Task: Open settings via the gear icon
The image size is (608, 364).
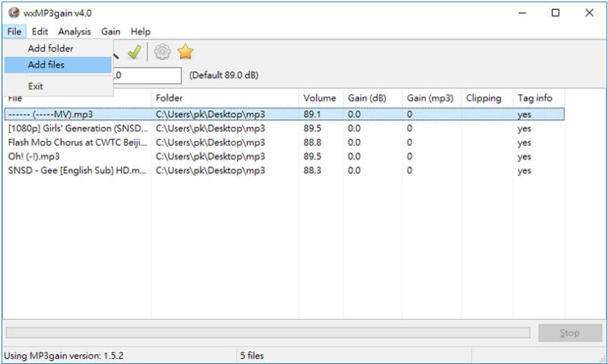Action: point(162,52)
